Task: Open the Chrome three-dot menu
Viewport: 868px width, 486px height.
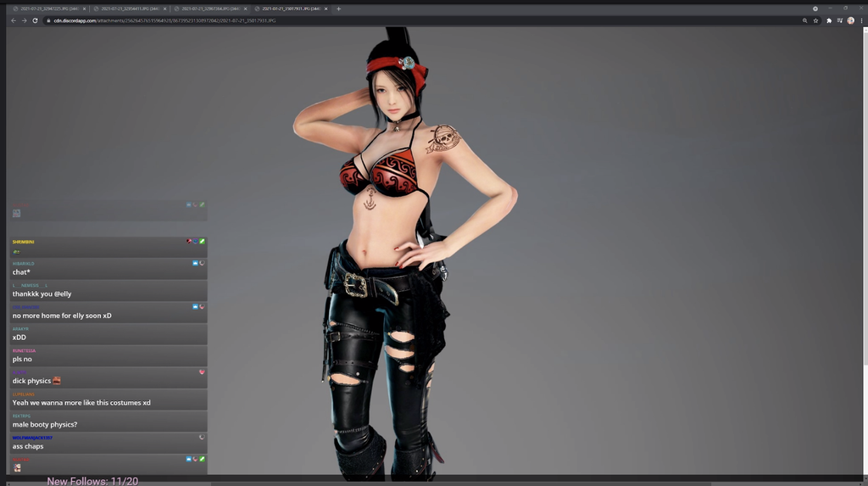Action: 861,20
